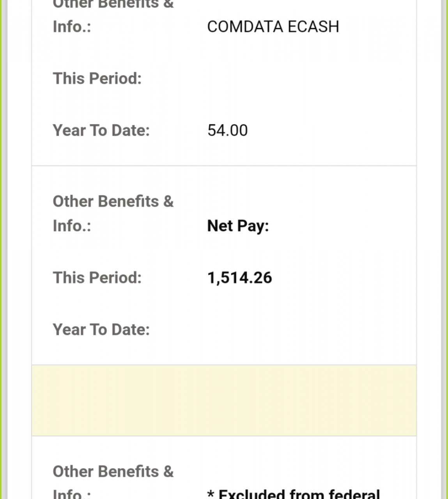Click Year To Date label beside 54.00
448x499 pixels.
[101, 131]
